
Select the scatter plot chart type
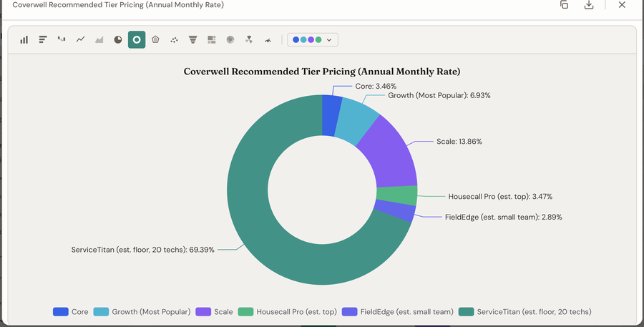coord(174,40)
